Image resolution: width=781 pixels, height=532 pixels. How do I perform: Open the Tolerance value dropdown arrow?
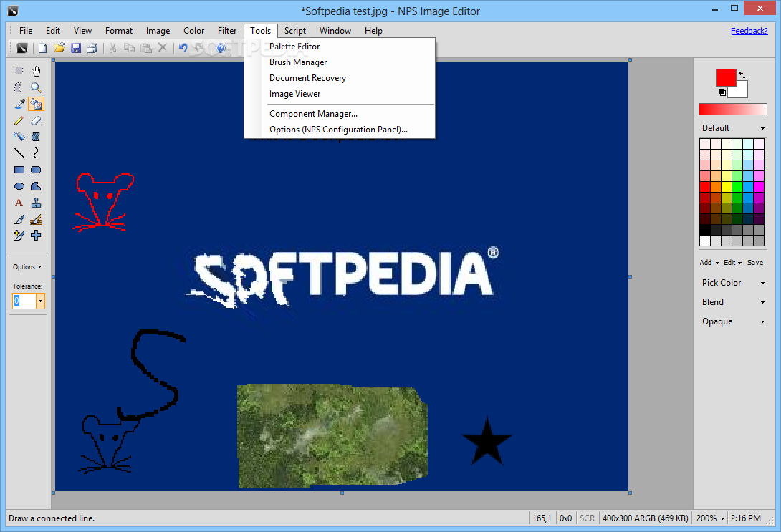[40, 301]
